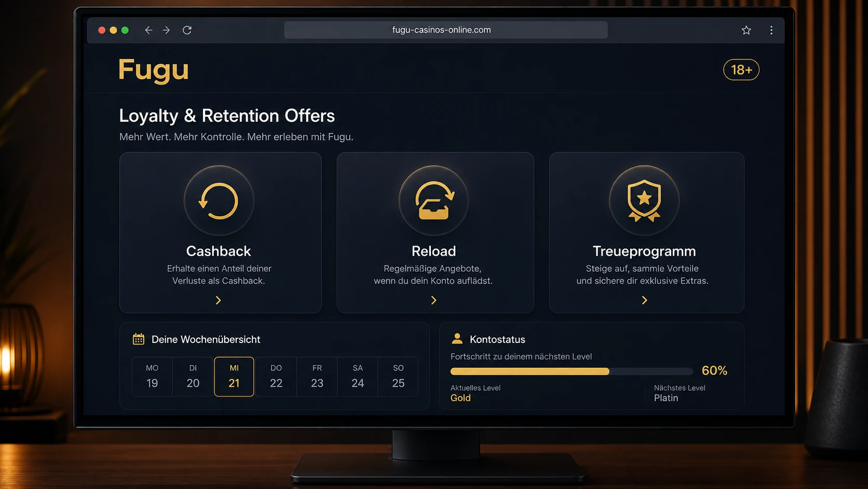Click the next level Platin
Image resolution: width=868 pixels, height=489 pixels.
(x=666, y=398)
